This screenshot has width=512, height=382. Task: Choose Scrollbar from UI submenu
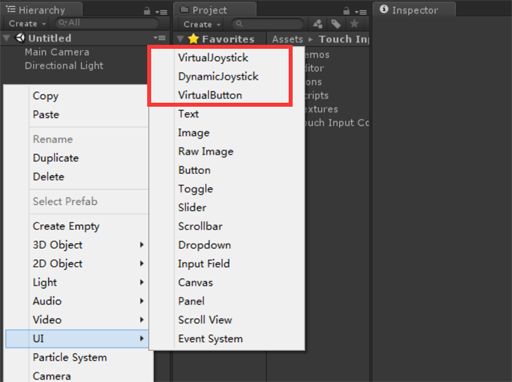tap(200, 226)
